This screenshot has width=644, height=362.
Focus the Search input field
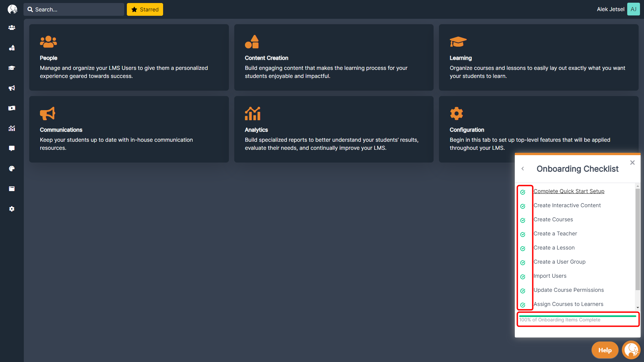(74, 9)
